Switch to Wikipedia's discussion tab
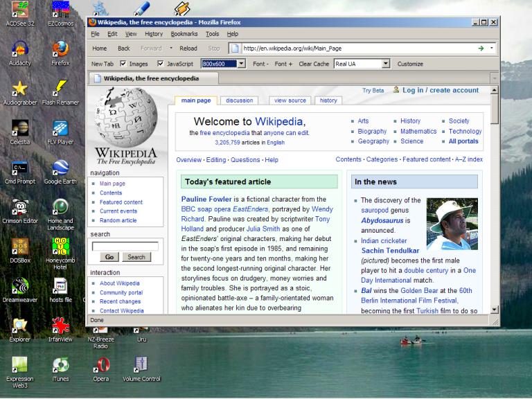The height and width of the screenshot is (399, 532). (x=239, y=100)
